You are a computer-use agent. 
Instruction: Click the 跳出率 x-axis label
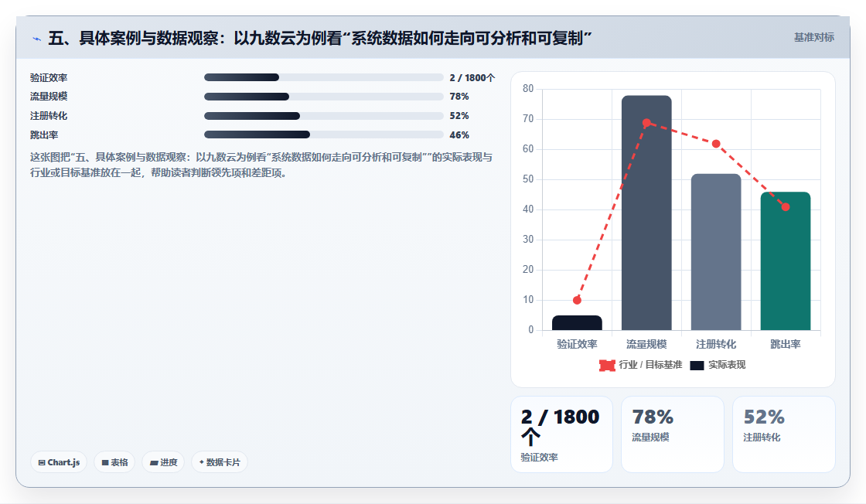(786, 345)
